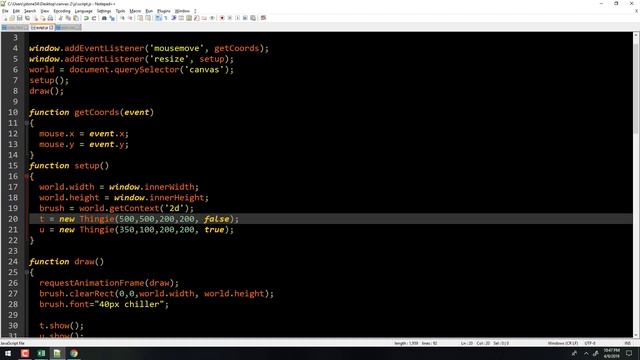
Task: Open the Plugins menu
Action: [164, 11]
